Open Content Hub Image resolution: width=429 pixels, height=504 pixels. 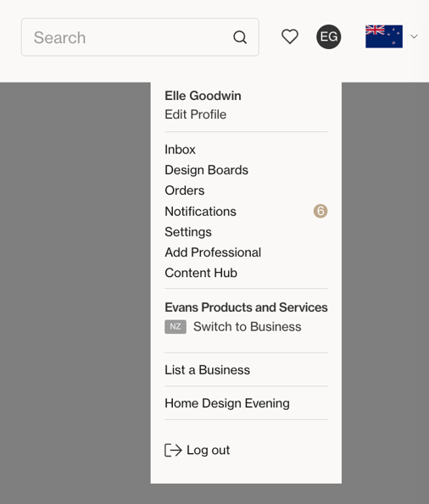pos(201,273)
